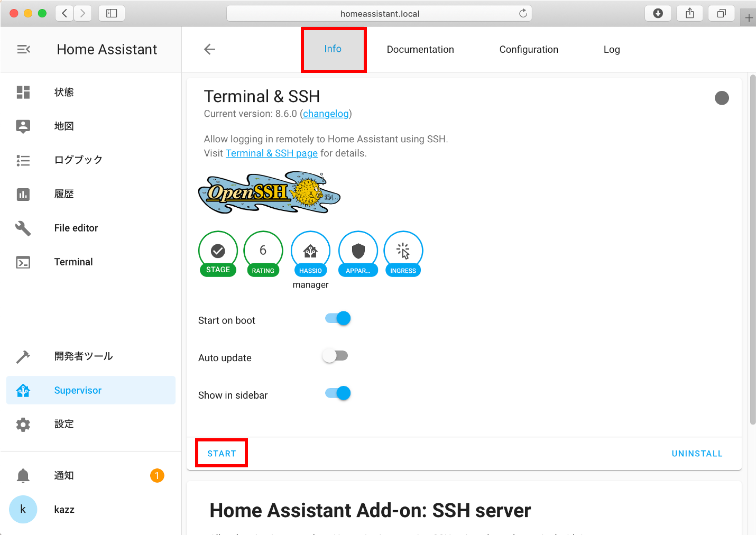756x535 pixels.
Task: Click the Current version: 8.6.0 text
Action: click(x=250, y=114)
